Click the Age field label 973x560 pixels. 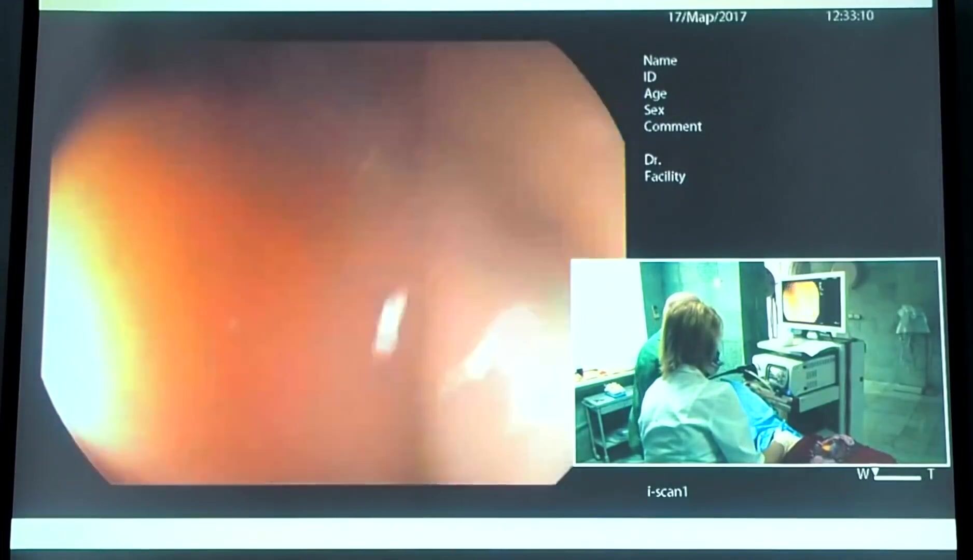(x=655, y=94)
